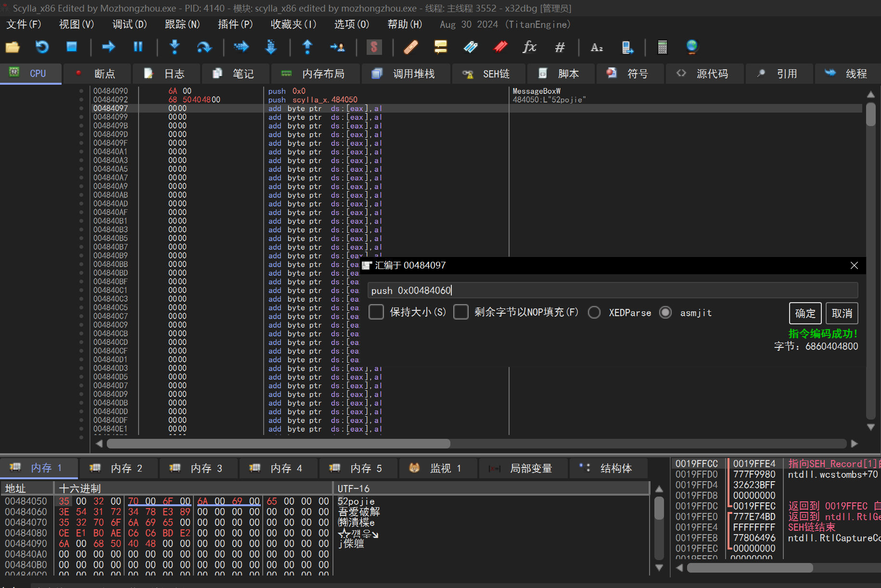Open the 监视 1 watch tab
The height and width of the screenshot is (588, 881).
[x=438, y=468]
